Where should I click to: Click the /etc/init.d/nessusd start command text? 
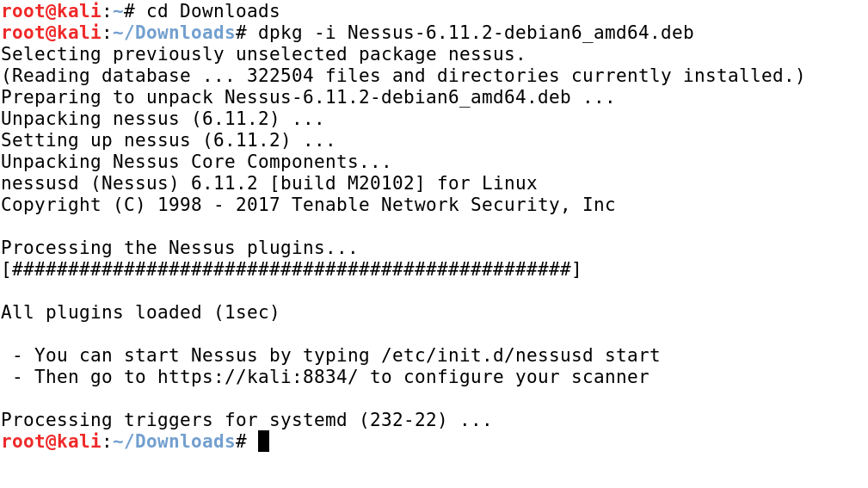click(x=520, y=355)
